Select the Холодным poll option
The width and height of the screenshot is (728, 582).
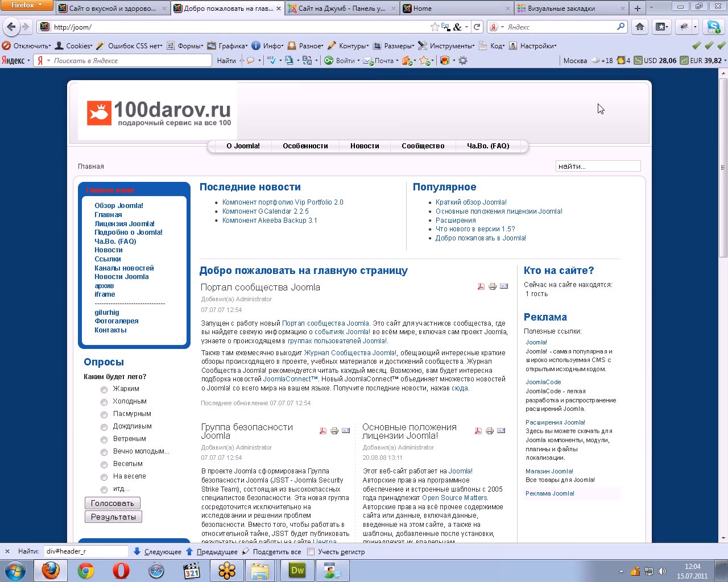[104, 402]
